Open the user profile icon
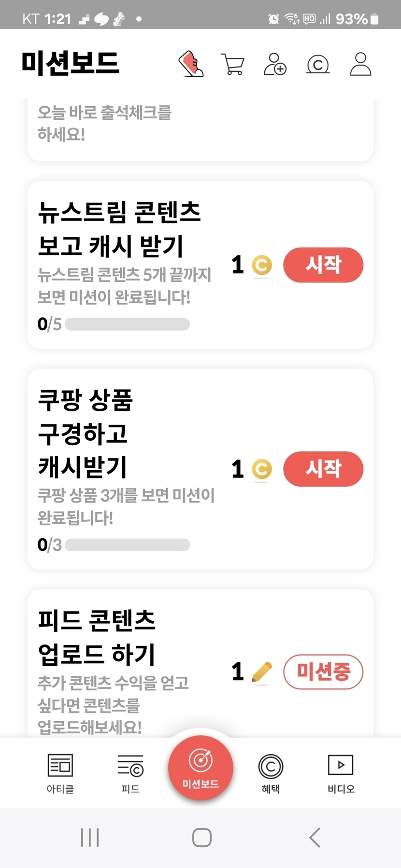 [360, 64]
